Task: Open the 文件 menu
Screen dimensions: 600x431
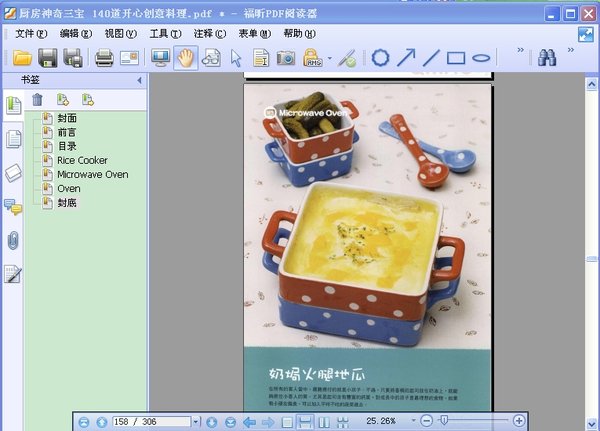Action: coord(31,34)
